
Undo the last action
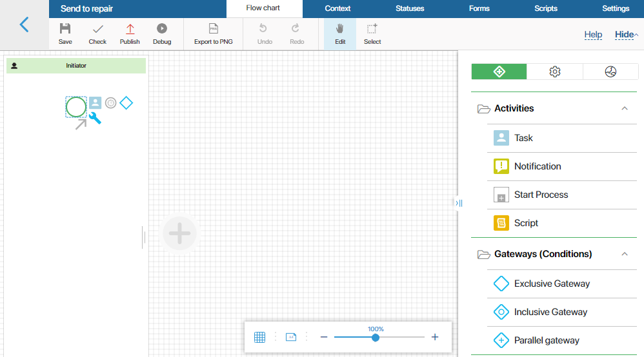(265, 34)
